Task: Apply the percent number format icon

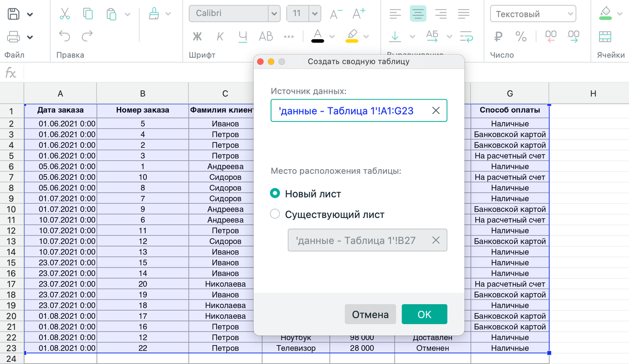Action: coord(522,36)
